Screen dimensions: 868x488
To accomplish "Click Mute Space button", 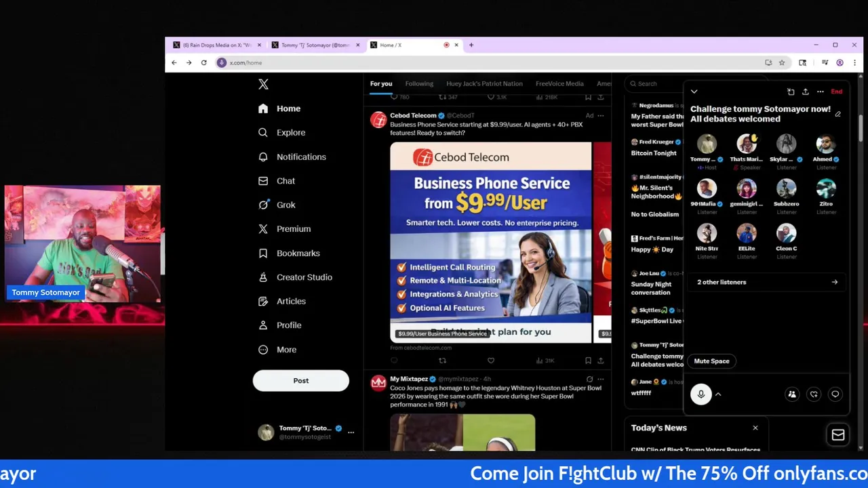I will [711, 361].
